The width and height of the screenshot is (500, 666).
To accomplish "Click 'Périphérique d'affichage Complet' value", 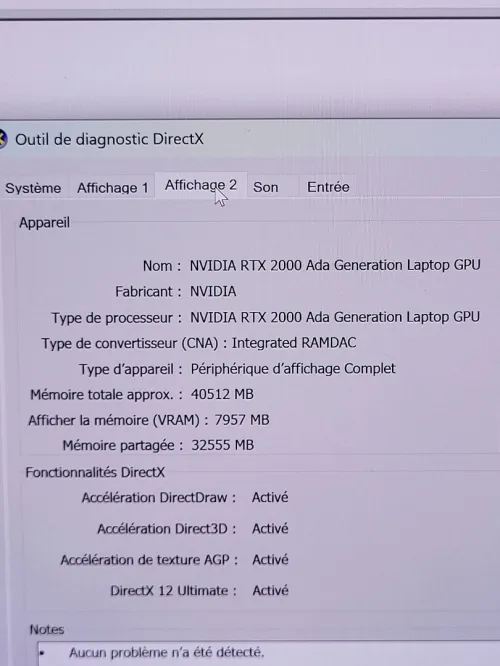I will coord(293,369).
